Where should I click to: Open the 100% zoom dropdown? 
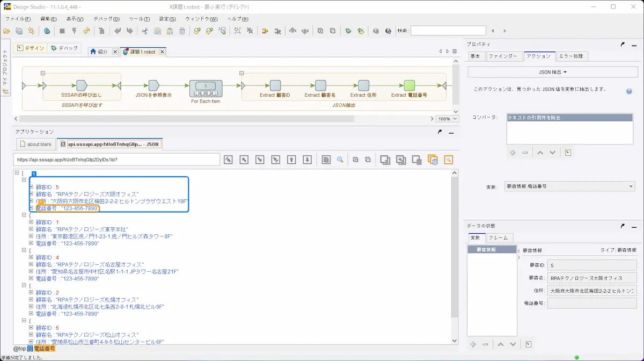[447, 119]
